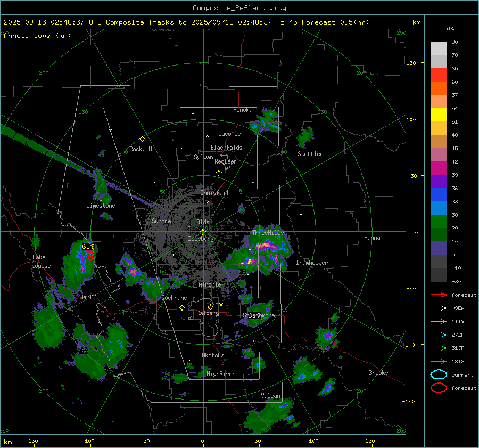Click the Sylvan town label
This screenshot has height=448, width=479.
203,157
